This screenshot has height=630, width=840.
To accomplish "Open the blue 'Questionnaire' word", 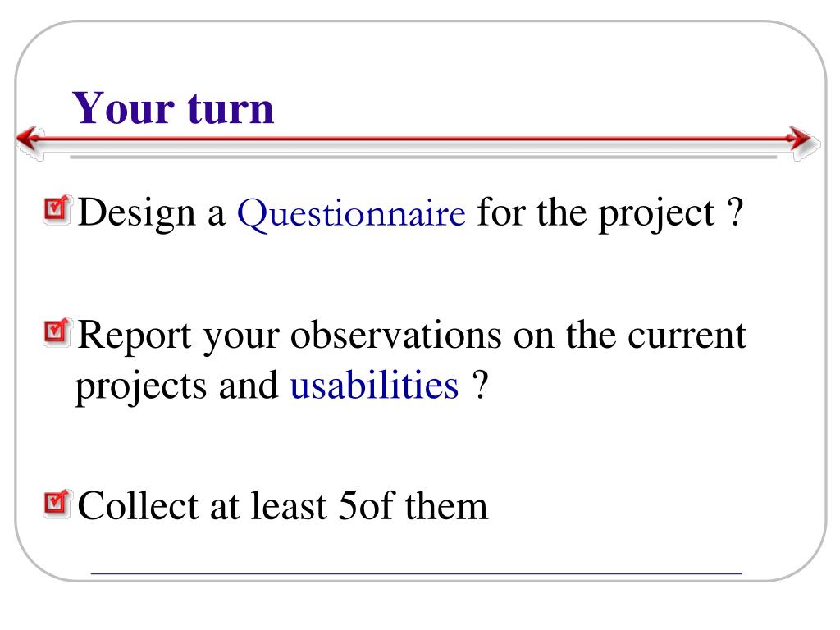I will click(351, 214).
